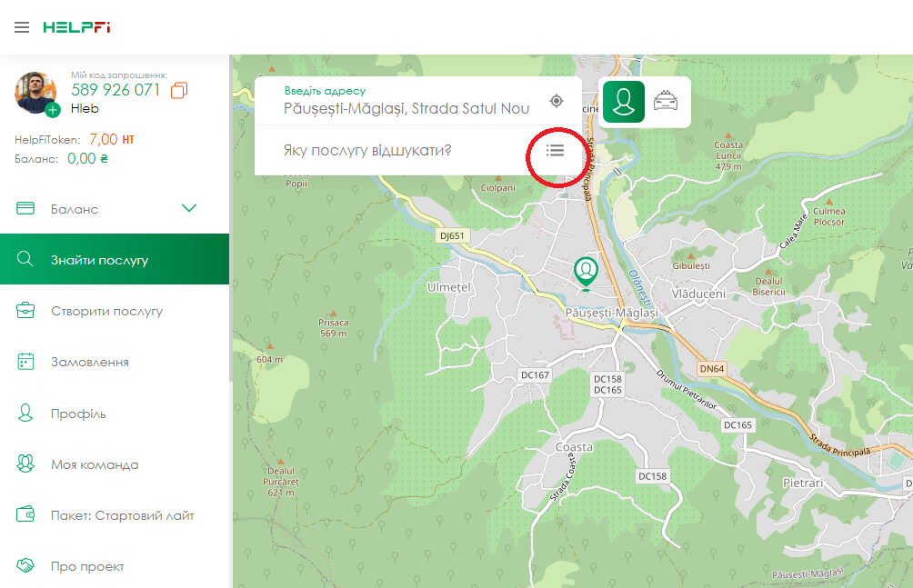Click the locate-me crosshair icon
Screen dimensions: 913x588
click(x=557, y=101)
